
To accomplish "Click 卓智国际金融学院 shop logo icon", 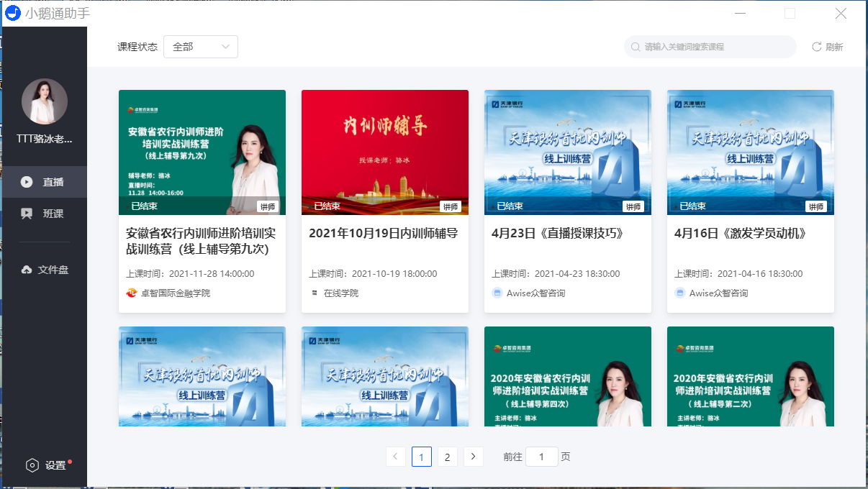I will (x=131, y=293).
